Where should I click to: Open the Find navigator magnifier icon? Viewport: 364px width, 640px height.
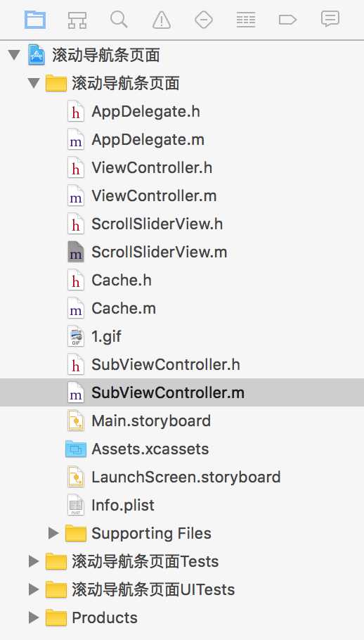(119, 19)
